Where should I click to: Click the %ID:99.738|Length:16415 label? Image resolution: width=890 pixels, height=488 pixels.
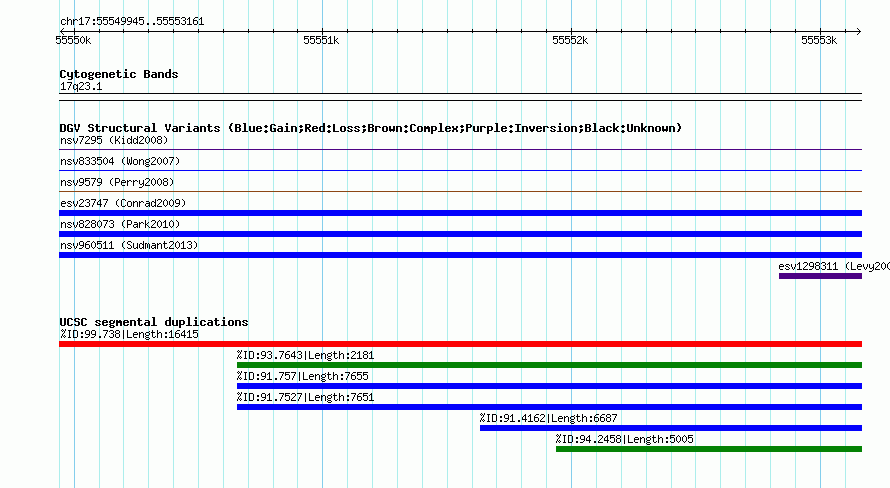(129, 334)
